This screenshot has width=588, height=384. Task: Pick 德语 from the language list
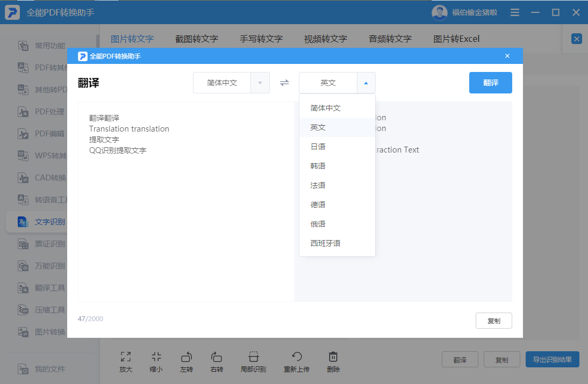click(x=337, y=205)
